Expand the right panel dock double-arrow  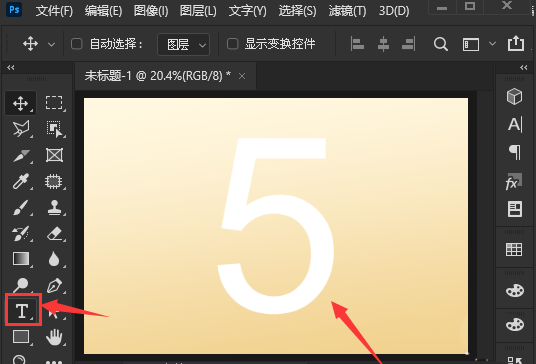(524, 68)
